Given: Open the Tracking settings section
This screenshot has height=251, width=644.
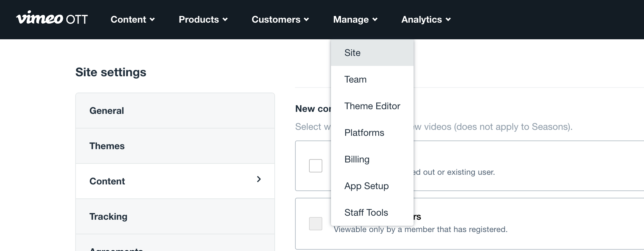Looking at the screenshot, I should pos(108,217).
